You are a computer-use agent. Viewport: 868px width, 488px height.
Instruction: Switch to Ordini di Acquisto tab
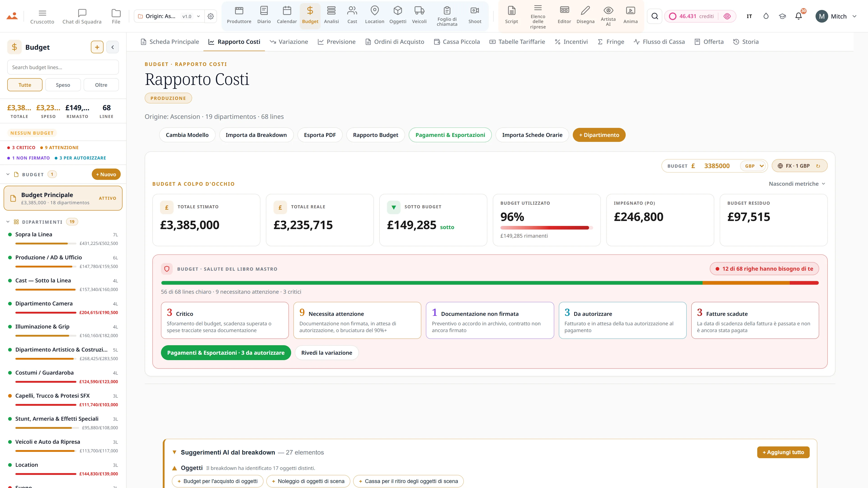click(x=395, y=42)
